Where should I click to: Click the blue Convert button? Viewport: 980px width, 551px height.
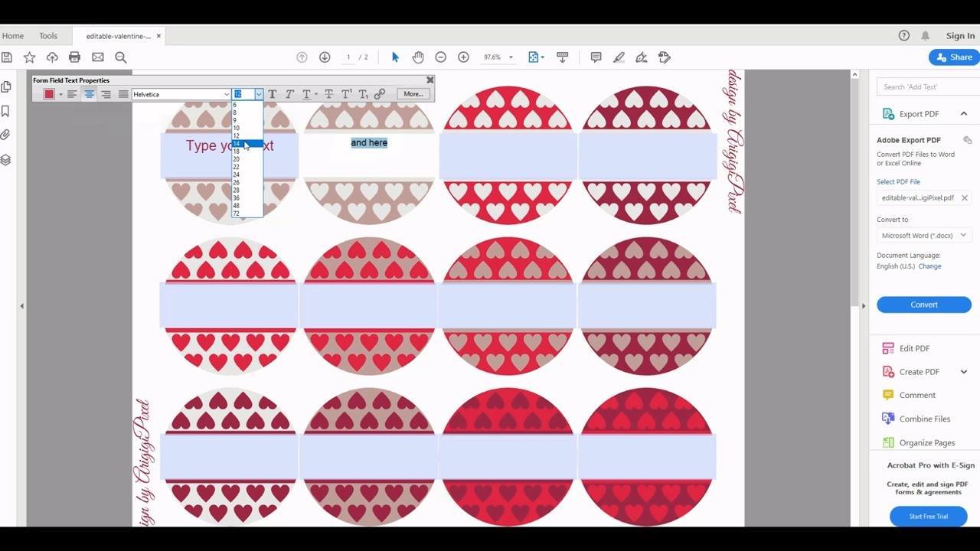[924, 305]
